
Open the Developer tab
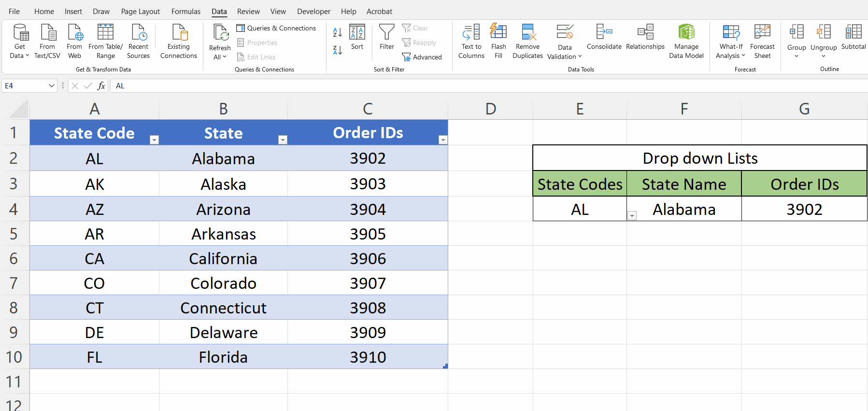tap(313, 11)
